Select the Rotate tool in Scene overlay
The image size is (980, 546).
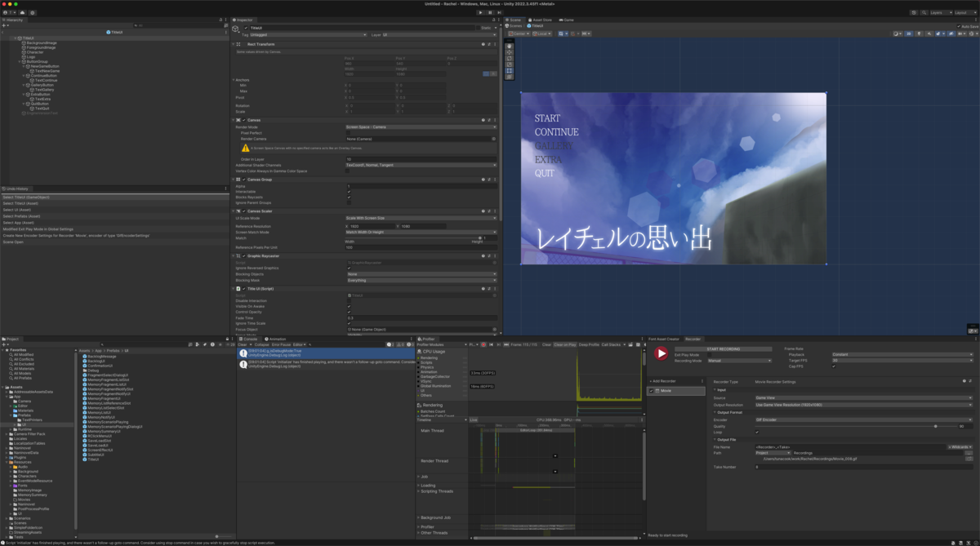click(509, 58)
